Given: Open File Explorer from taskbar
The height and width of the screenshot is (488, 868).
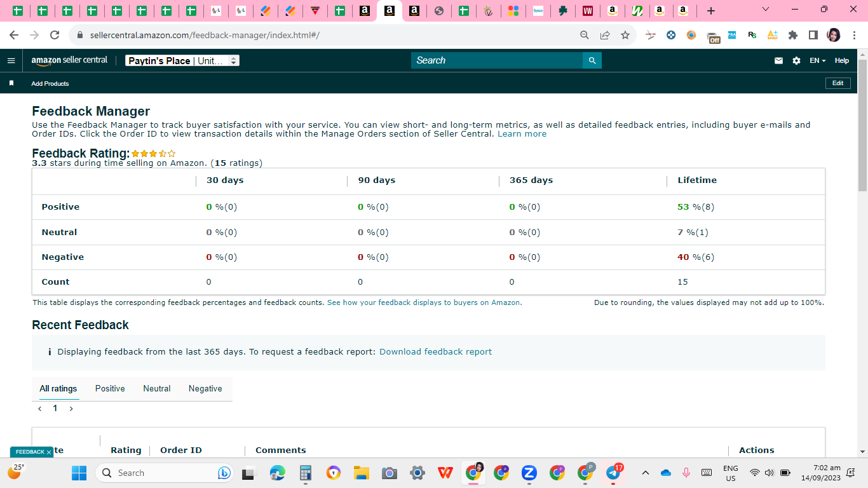Looking at the screenshot, I should coord(361,473).
